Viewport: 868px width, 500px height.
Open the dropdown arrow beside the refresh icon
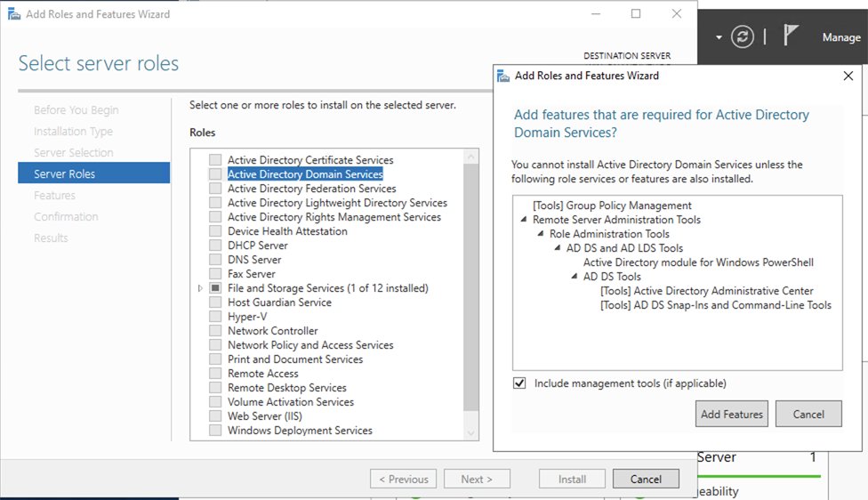click(x=719, y=37)
